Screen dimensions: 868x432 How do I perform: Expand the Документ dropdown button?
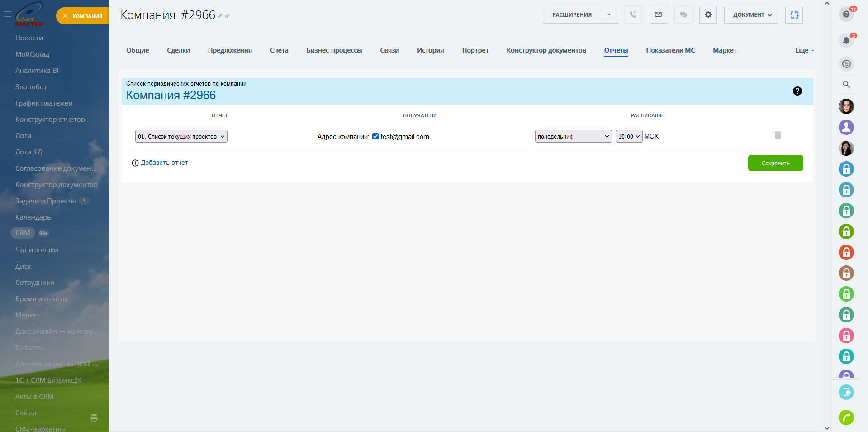point(751,14)
